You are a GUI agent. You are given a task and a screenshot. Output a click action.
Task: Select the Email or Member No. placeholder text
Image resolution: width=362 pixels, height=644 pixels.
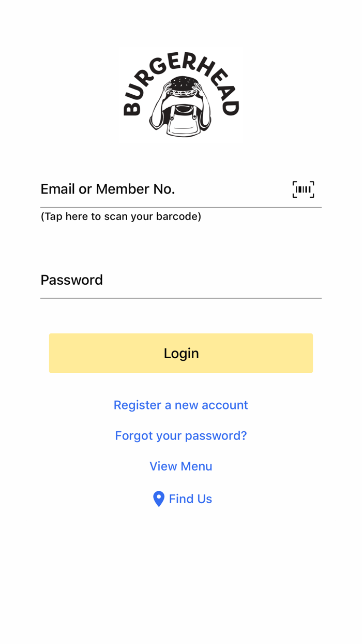[108, 189]
